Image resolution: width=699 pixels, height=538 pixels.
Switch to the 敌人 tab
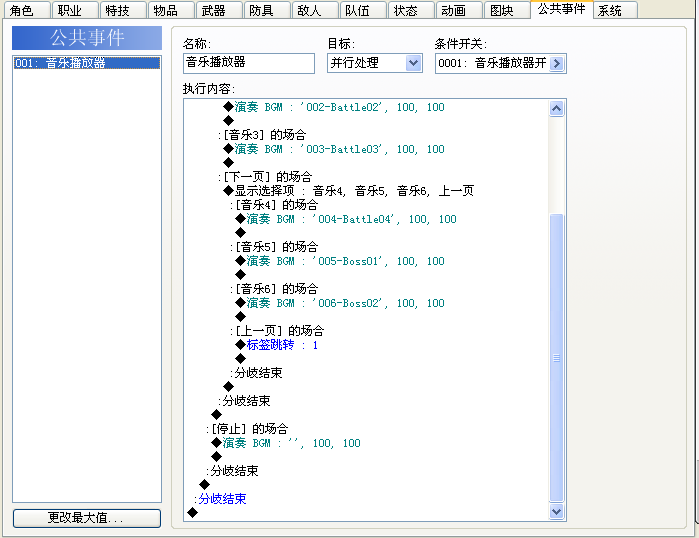[x=315, y=10]
